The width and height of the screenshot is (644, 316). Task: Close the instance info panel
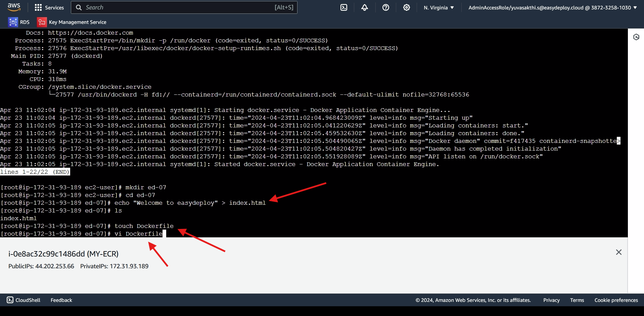(619, 252)
